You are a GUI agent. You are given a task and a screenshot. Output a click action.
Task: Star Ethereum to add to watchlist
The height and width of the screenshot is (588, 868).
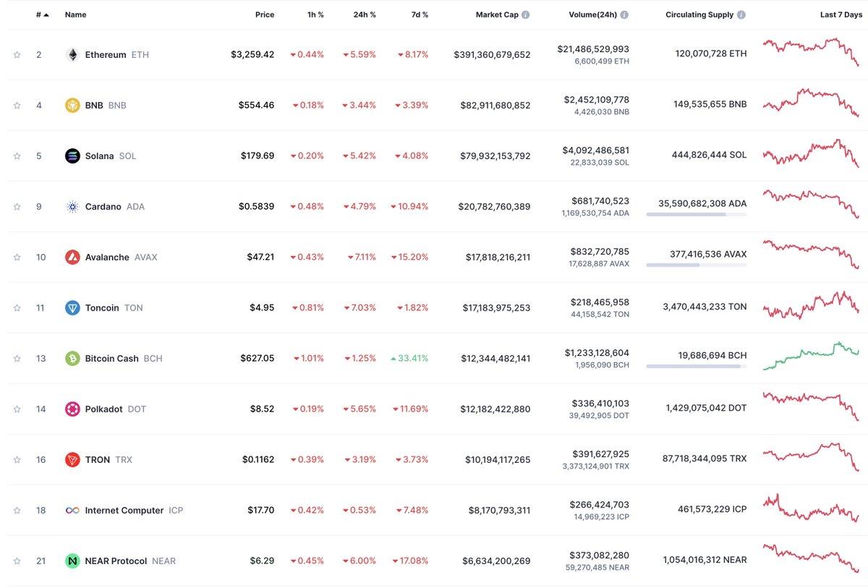[x=17, y=55]
